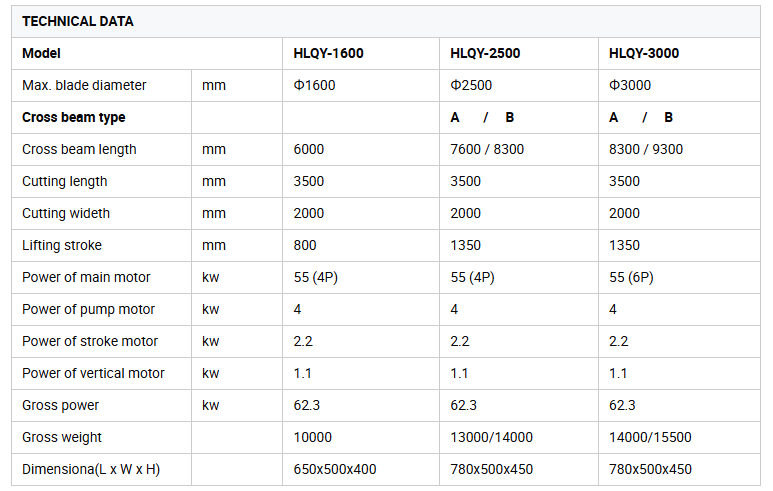Viewport: 773px width, 491px height.
Task: Click the Gross power row label
Action: coord(60,405)
